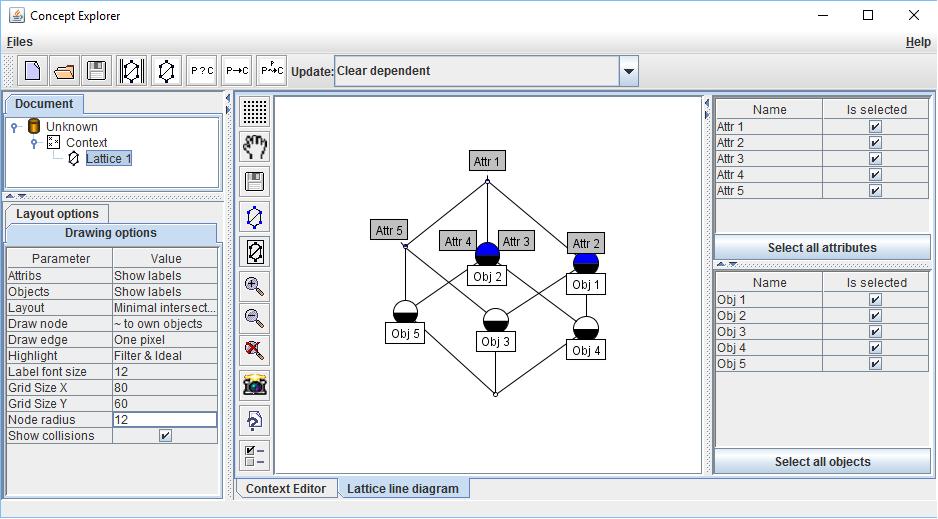The width and height of the screenshot is (938, 519).
Task: Collapse the Context tree node handle
Action: (x=35, y=143)
